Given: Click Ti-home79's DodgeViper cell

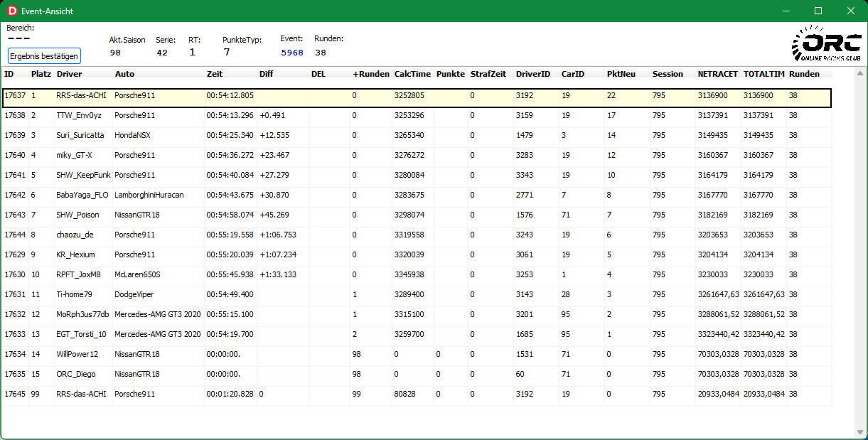Looking at the screenshot, I should point(134,294).
